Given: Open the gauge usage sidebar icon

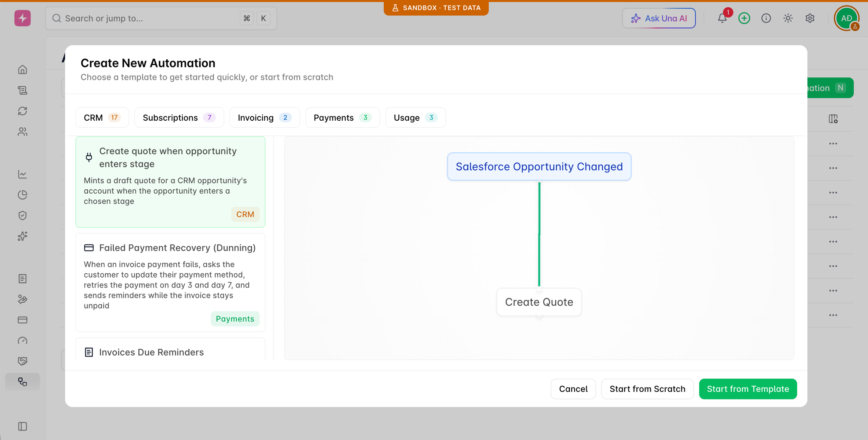Looking at the screenshot, I should (x=23, y=341).
